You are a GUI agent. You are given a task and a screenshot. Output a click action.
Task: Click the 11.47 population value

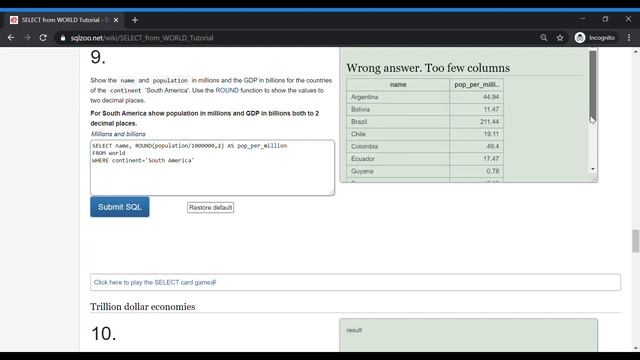tap(491, 109)
